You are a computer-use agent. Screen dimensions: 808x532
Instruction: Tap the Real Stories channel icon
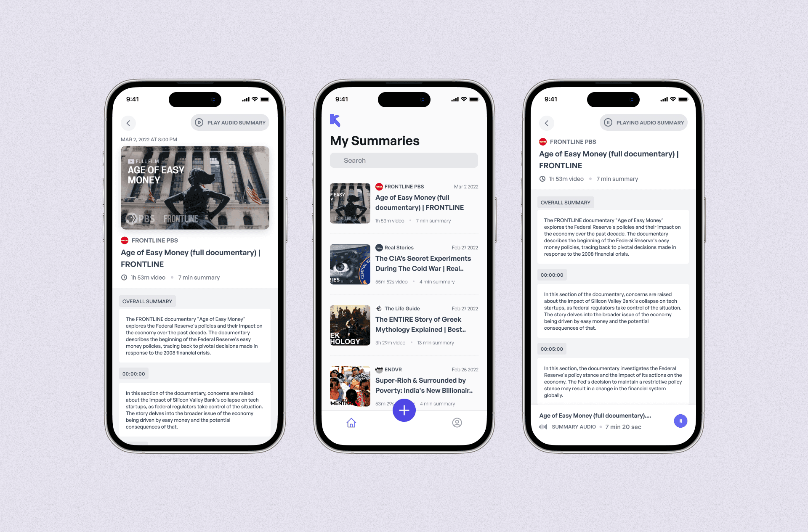pos(378,248)
